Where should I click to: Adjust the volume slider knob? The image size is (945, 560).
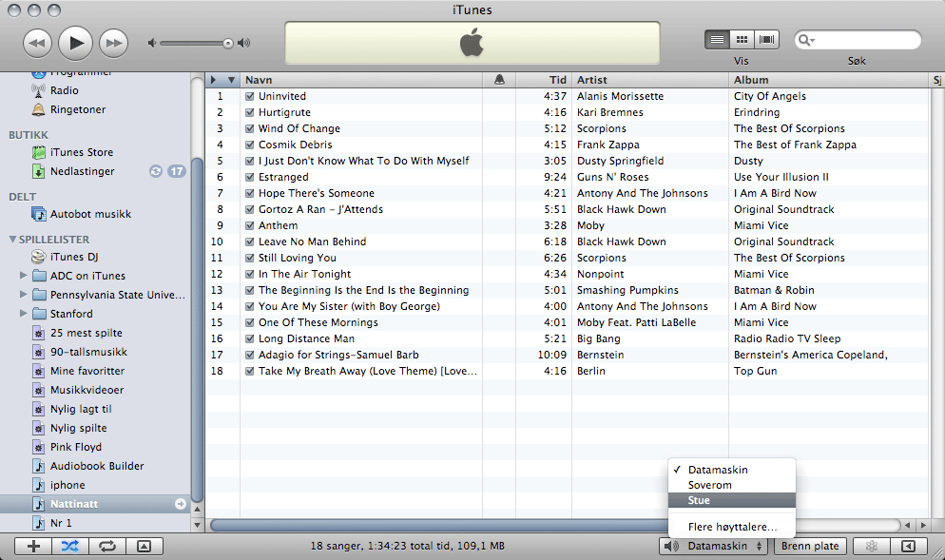tap(228, 43)
